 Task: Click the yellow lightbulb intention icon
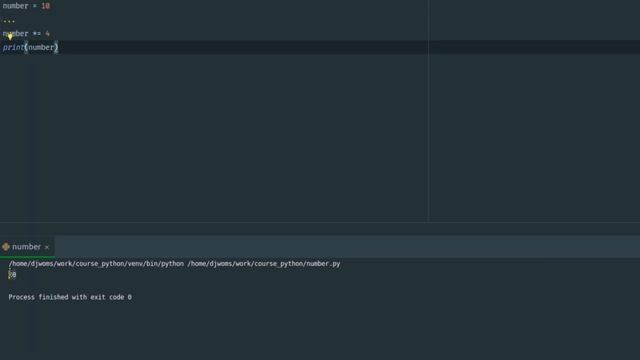click(10, 37)
